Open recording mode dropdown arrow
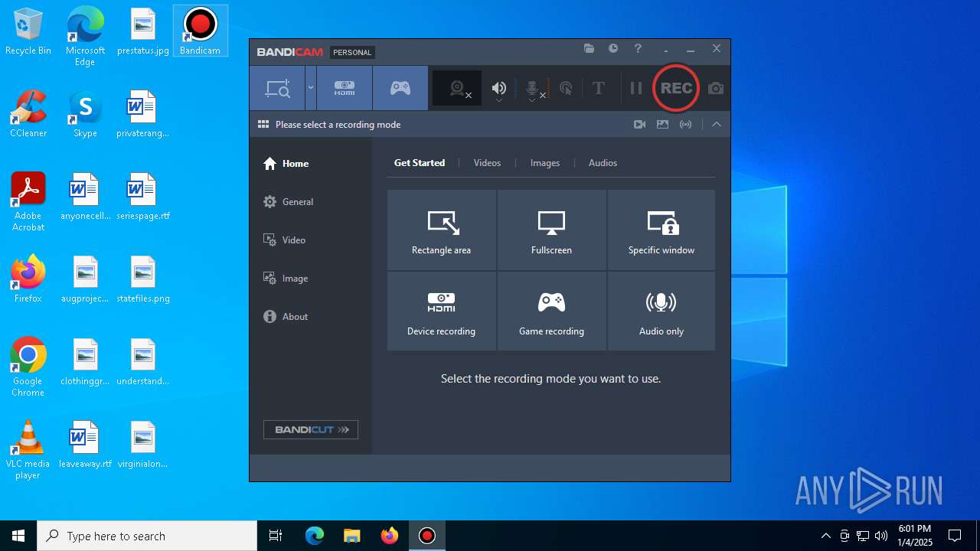The image size is (980, 551). [x=311, y=88]
